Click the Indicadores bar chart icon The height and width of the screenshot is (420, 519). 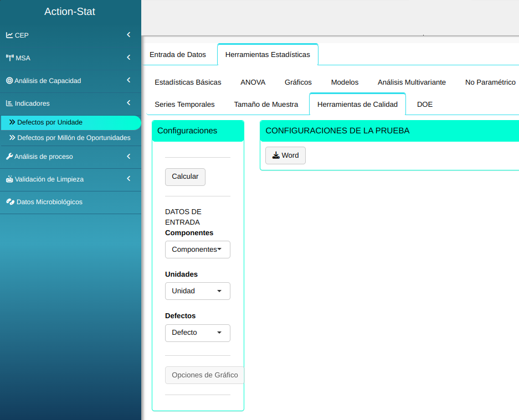[x=9, y=103]
